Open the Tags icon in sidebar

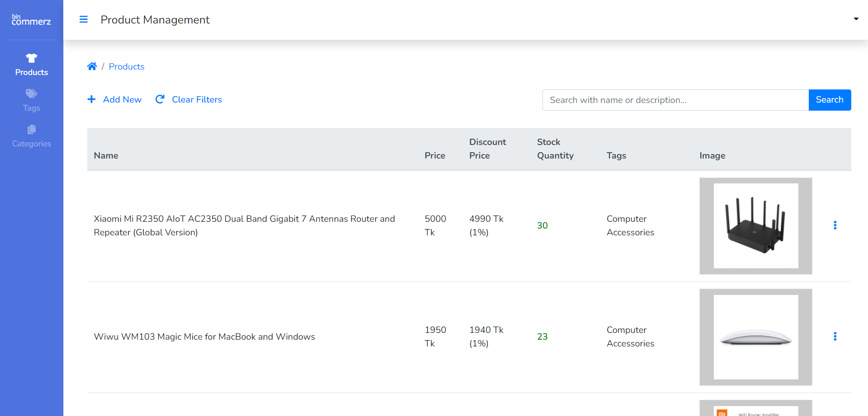tap(31, 94)
